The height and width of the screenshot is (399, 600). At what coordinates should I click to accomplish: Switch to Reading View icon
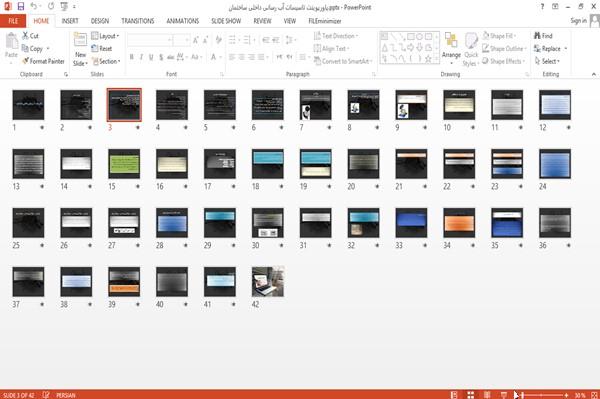tap(487, 395)
